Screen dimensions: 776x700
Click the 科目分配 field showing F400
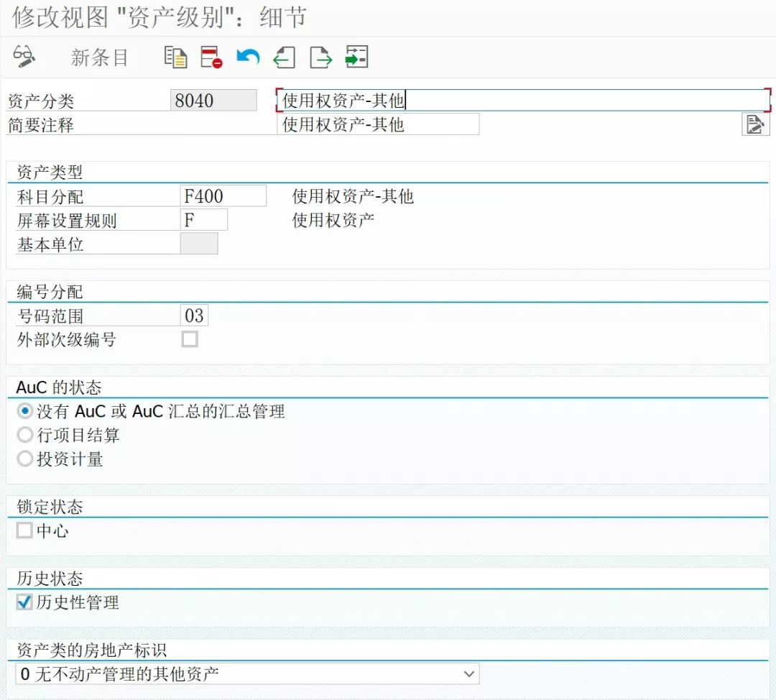[x=223, y=195]
